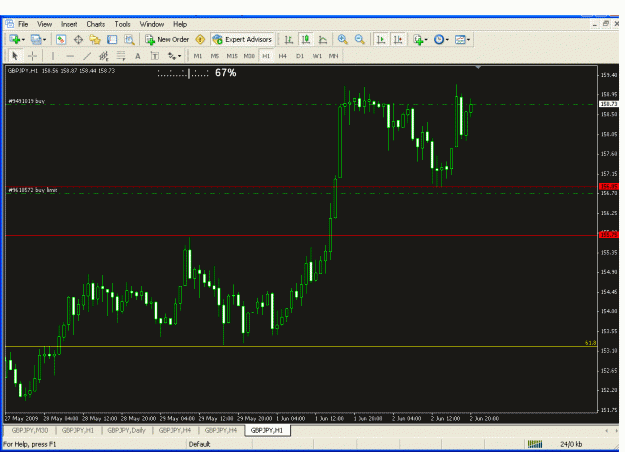Select the Vertical Line drawing tool

53,56
